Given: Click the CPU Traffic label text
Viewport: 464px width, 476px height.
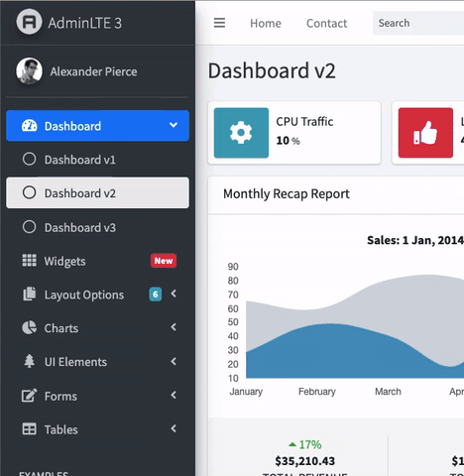Looking at the screenshot, I should tap(304, 122).
